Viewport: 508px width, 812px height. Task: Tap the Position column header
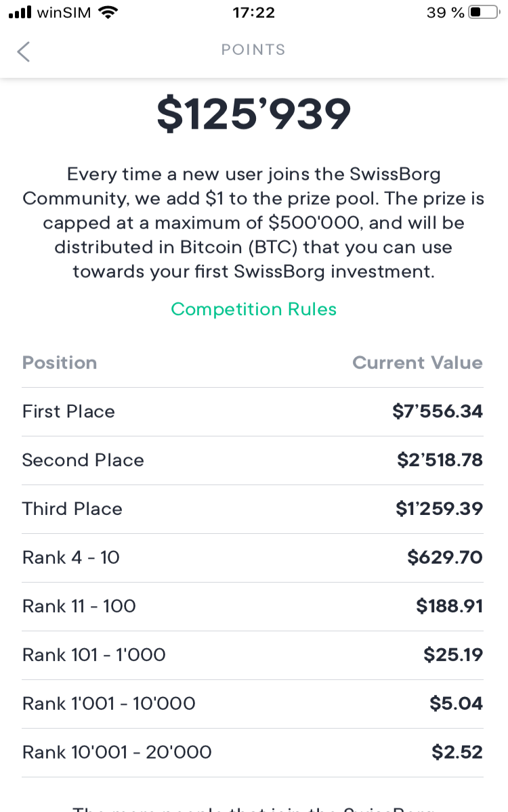(x=60, y=363)
